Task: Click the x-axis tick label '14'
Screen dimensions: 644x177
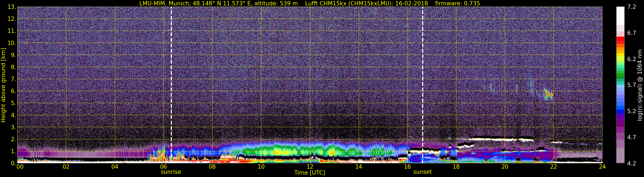Action: (358, 167)
